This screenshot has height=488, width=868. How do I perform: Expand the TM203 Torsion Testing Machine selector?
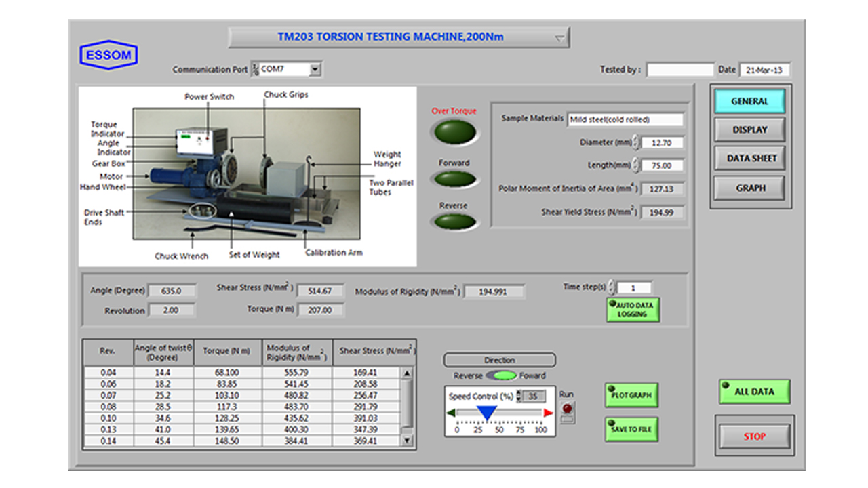(x=559, y=38)
